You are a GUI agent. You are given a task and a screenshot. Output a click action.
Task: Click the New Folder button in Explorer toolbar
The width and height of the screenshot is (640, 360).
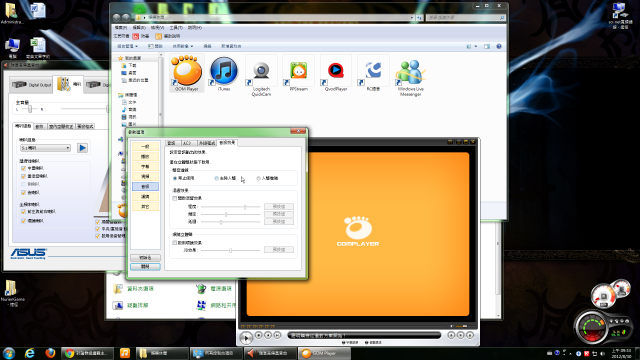click(x=231, y=47)
